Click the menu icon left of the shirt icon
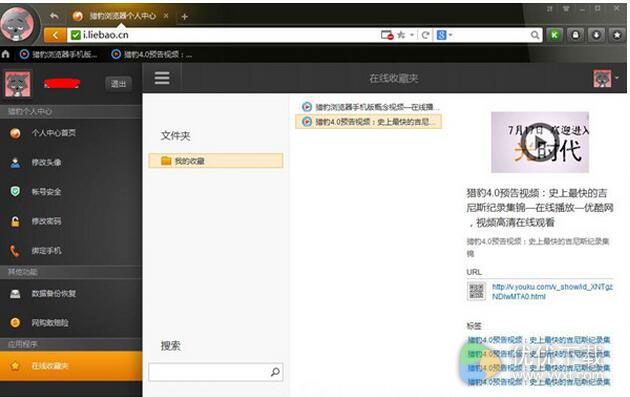Screen dimensions: 630x397 549,9
